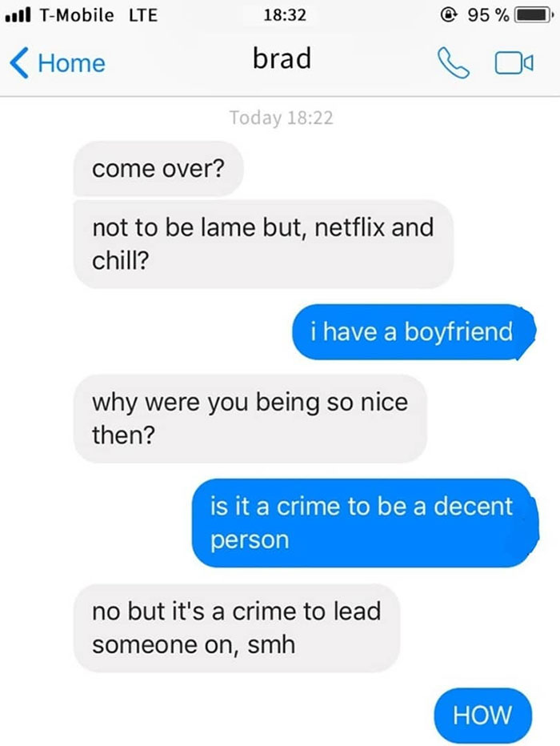The image size is (560, 746).
Task: Tap the cellular signal bars icon
Action: [x=18, y=14]
